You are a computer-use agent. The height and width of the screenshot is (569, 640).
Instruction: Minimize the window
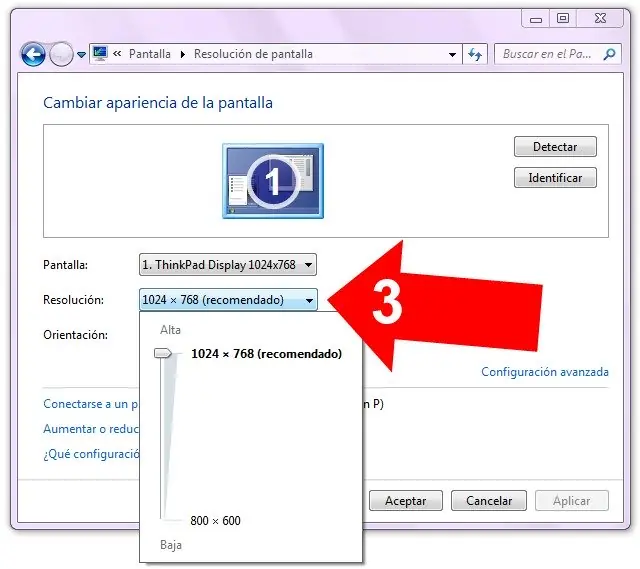click(536, 19)
